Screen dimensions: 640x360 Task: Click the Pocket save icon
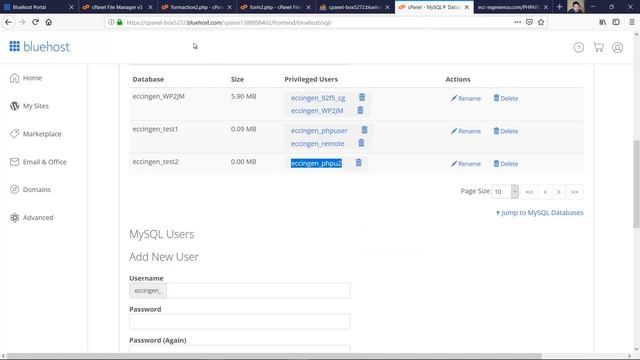click(x=529, y=22)
